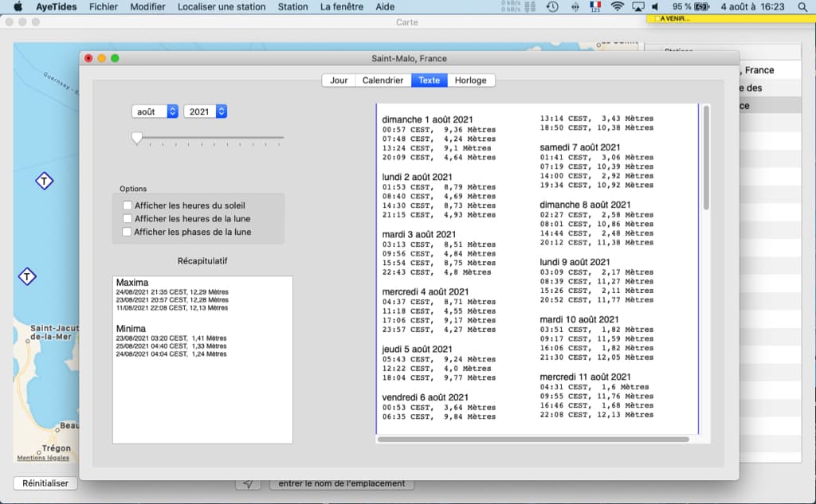Click the lundi 9 août 2021 heading
The image size is (816, 504).
pos(575,262)
